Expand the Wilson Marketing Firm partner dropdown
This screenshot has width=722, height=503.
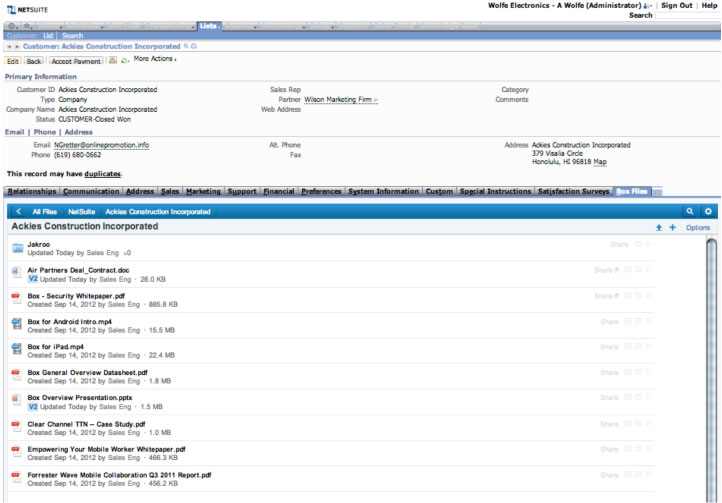point(376,100)
